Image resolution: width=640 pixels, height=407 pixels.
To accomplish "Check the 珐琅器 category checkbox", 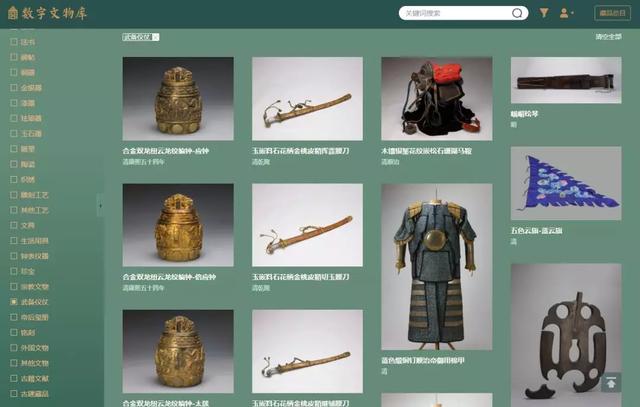I will (x=14, y=118).
